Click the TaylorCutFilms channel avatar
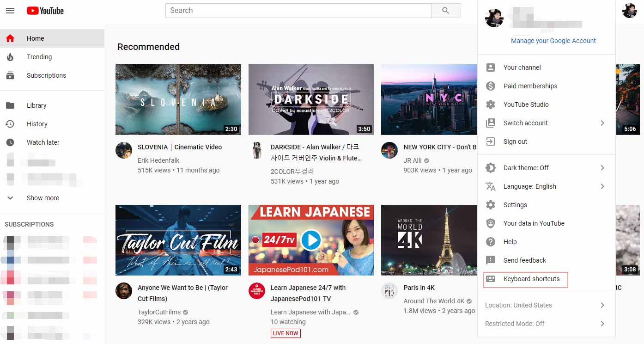The height and width of the screenshot is (344, 644). tap(124, 291)
